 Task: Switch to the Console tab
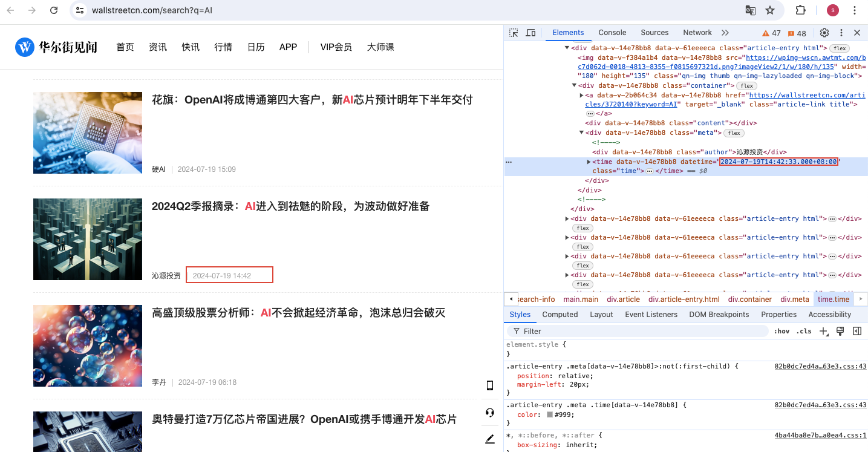tap(612, 33)
